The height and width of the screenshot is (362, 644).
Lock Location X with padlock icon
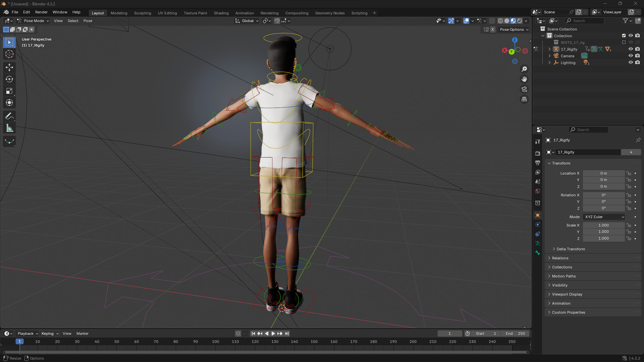pyautogui.click(x=629, y=173)
